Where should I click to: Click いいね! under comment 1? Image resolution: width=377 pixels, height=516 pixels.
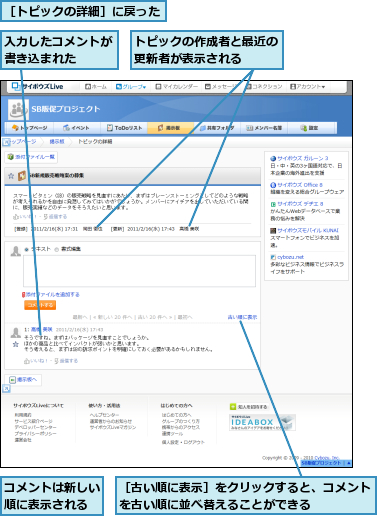click(35, 361)
